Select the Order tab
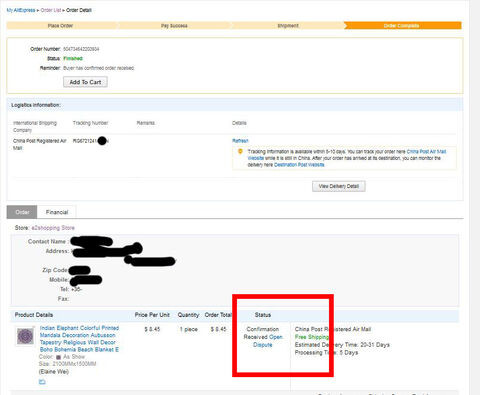This screenshot has width=480, height=395. click(22, 212)
